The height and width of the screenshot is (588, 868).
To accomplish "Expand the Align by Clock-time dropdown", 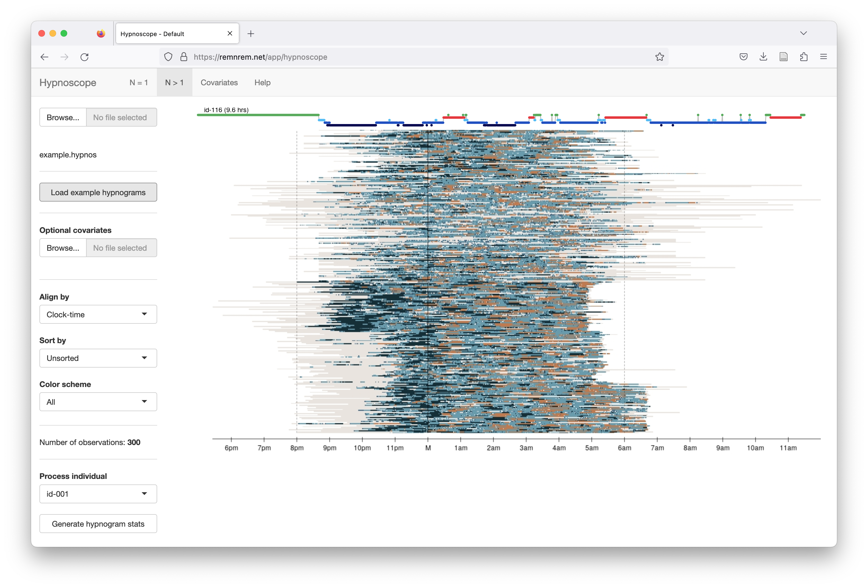I will [98, 314].
